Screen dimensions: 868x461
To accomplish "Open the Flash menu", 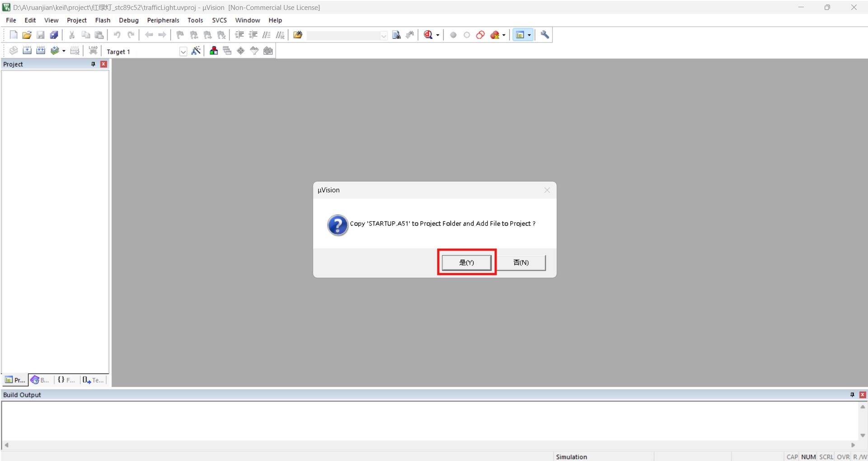I will pyautogui.click(x=103, y=20).
